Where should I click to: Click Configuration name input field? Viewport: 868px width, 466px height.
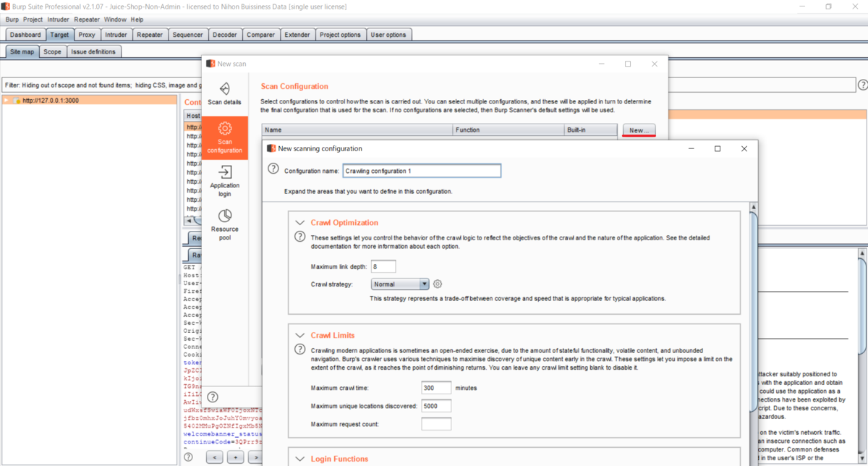click(422, 171)
